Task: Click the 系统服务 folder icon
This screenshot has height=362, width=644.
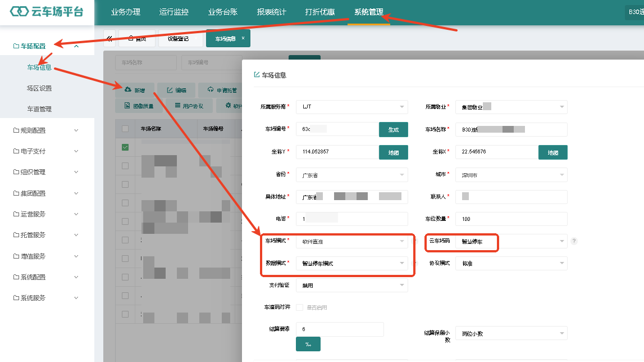Action: point(16,297)
